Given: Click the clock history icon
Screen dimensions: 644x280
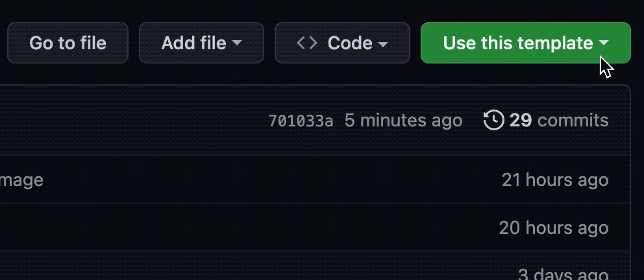Looking at the screenshot, I should (x=493, y=121).
